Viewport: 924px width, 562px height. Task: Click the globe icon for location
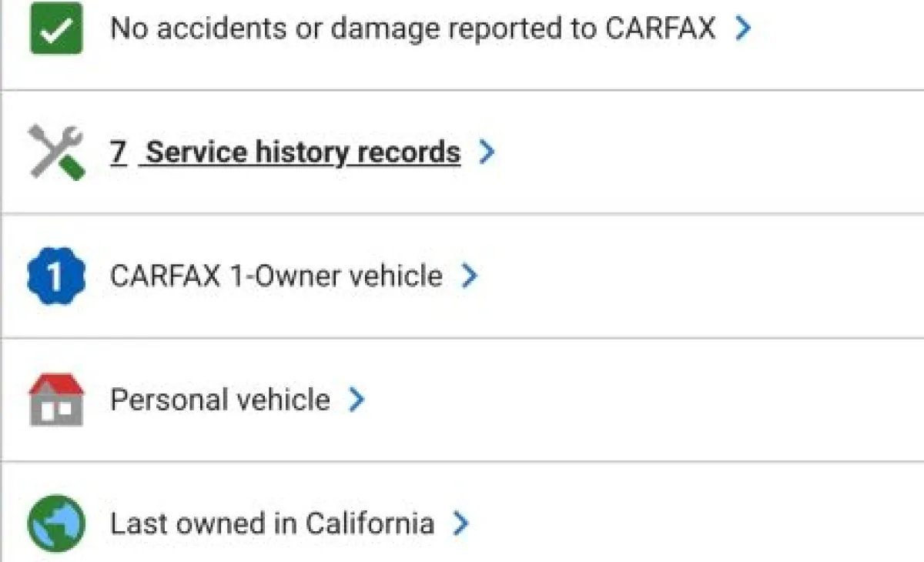(x=56, y=524)
